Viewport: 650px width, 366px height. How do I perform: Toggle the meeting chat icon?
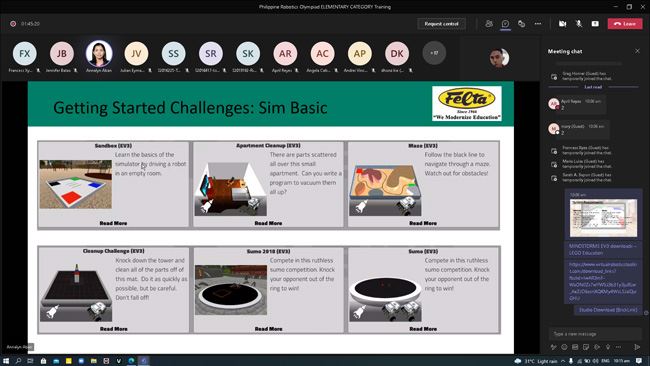pos(505,24)
